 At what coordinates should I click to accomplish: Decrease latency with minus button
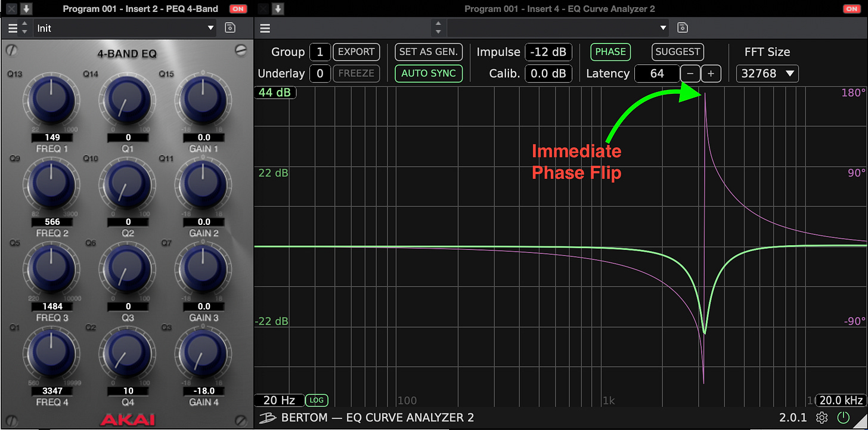[x=690, y=73]
